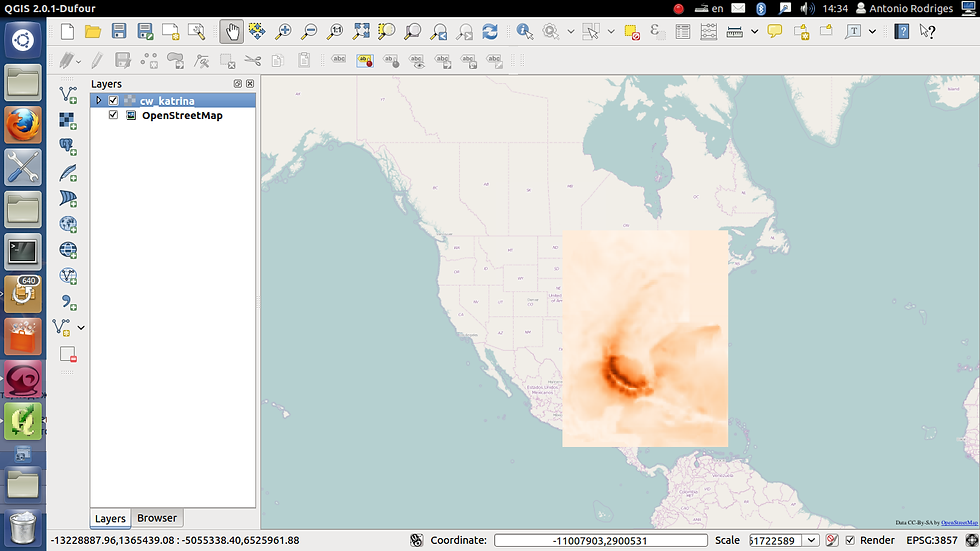
Task: Pan map to selection tool
Action: point(257,31)
